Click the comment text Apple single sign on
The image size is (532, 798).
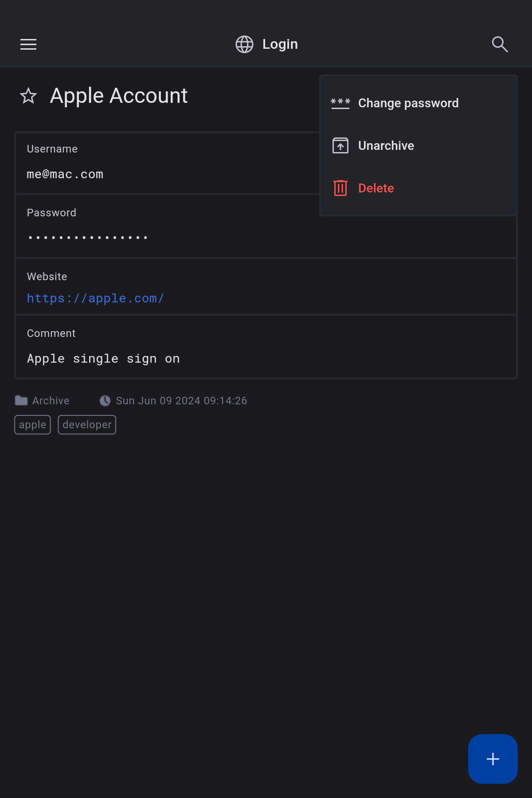pos(103,359)
